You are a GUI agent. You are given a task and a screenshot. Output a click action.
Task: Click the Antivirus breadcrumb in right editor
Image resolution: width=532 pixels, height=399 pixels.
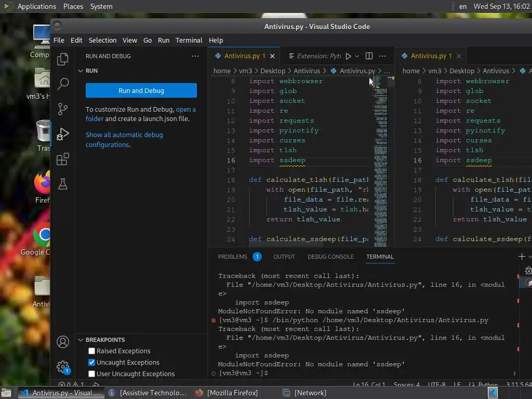[496, 71]
